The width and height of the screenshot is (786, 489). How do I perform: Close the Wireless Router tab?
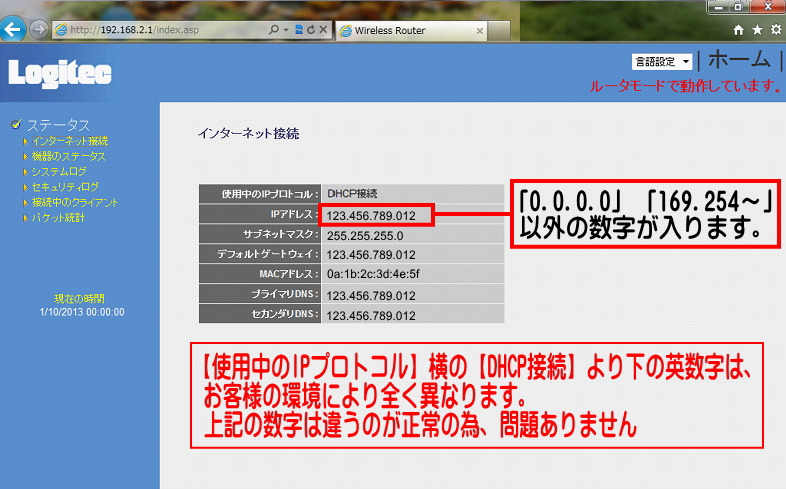click(480, 31)
